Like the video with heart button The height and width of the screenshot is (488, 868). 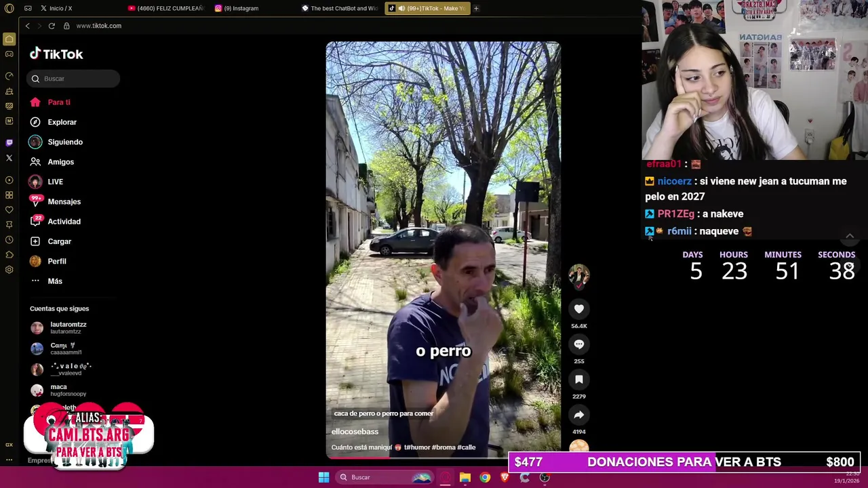point(579,309)
